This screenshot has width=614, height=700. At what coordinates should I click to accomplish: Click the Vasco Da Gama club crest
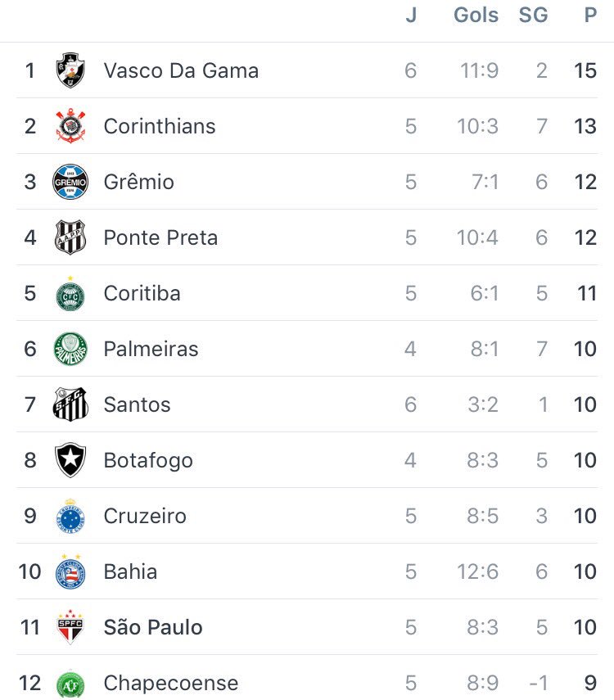click(70, 70)
